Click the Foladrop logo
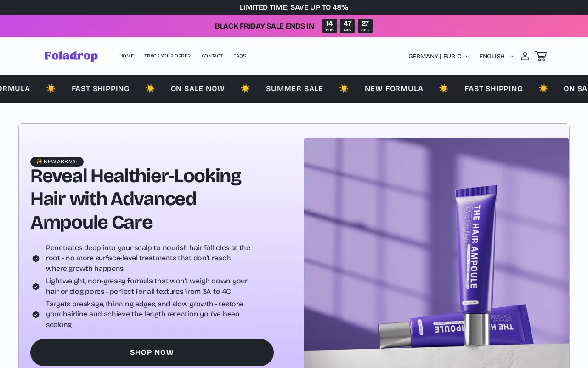The width and height of the screenshot is (588, 368). click(71, 56)
